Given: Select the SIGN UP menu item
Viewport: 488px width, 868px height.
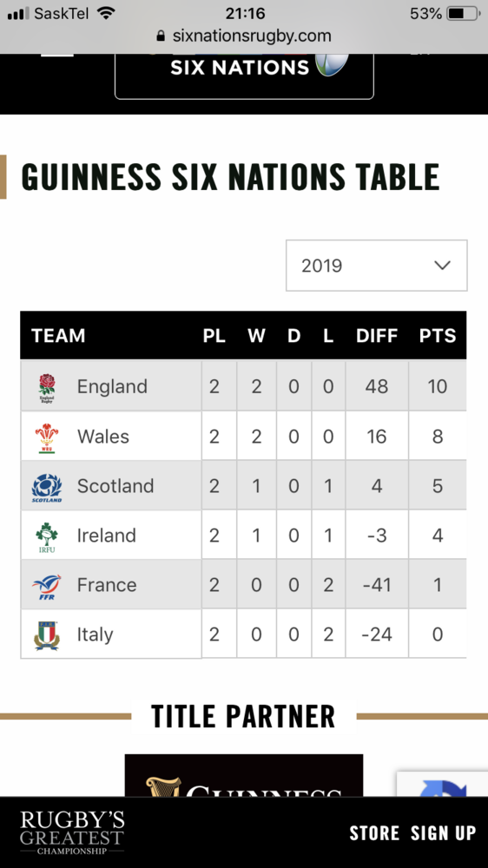Looking at the screenshot, I should (444, 832).
